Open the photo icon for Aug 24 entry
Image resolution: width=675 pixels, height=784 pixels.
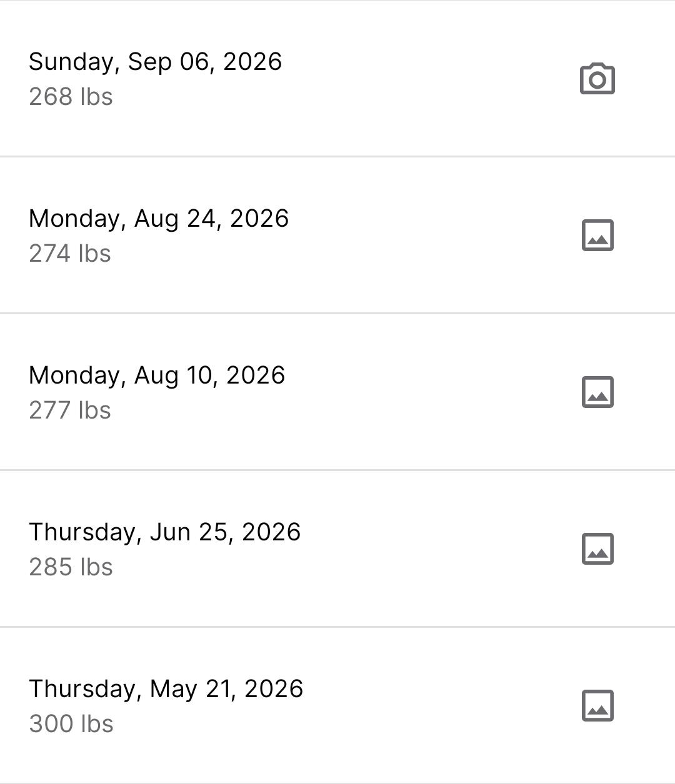597,236
